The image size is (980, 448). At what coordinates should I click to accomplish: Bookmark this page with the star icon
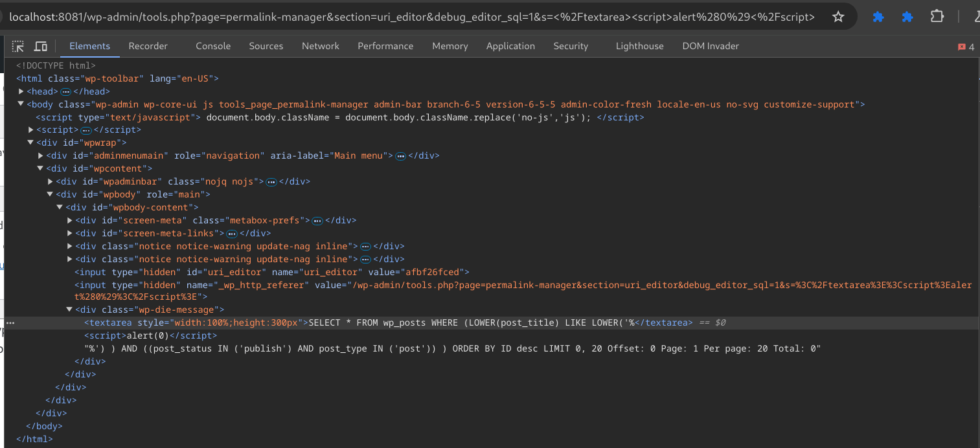pyautogui.click(x=838, y=17)
